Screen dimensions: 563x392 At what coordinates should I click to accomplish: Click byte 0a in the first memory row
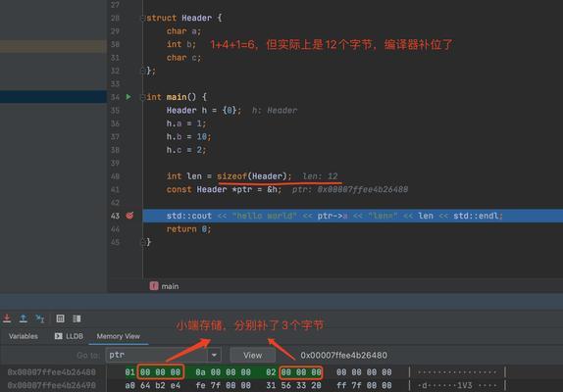(200, 372)
